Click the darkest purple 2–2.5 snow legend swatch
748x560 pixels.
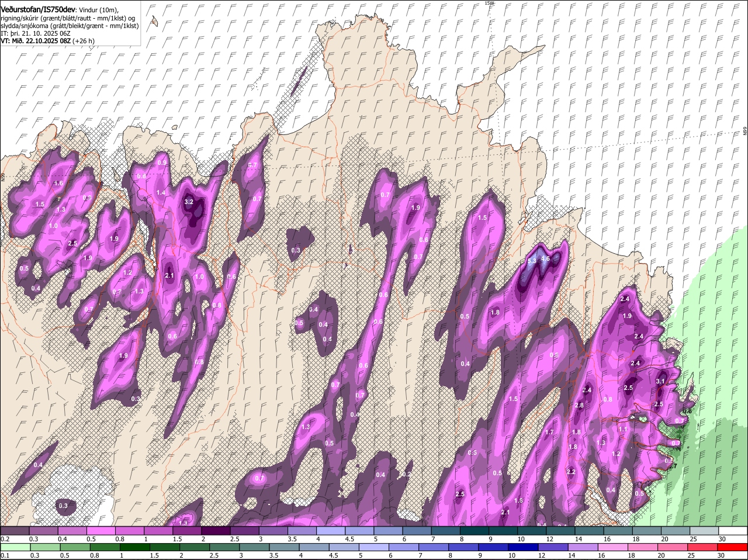215,531
